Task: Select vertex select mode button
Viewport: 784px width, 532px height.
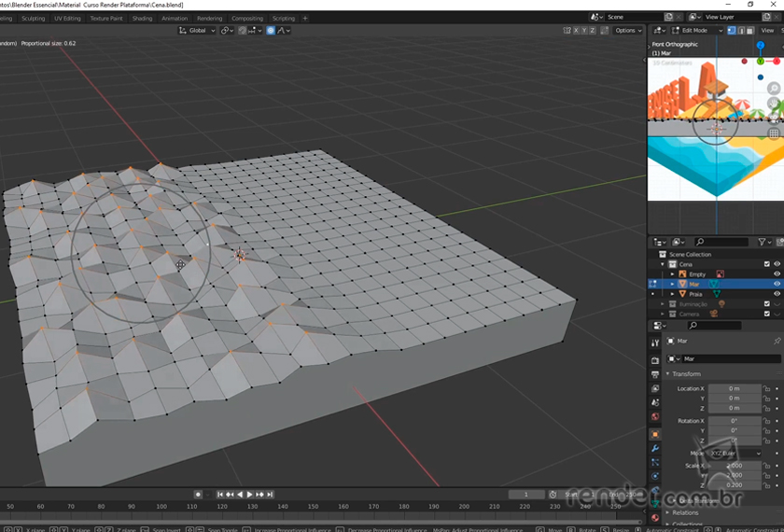Action: pos(731,30)
